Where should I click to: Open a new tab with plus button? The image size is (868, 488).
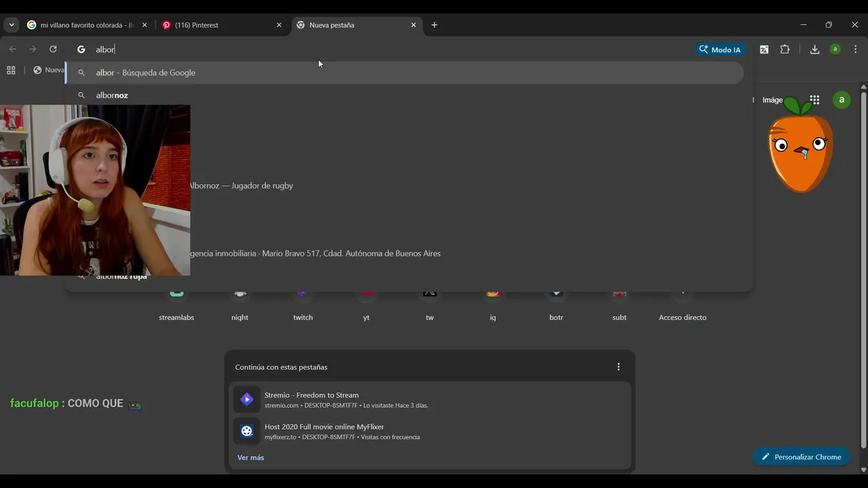pos(434,25)
